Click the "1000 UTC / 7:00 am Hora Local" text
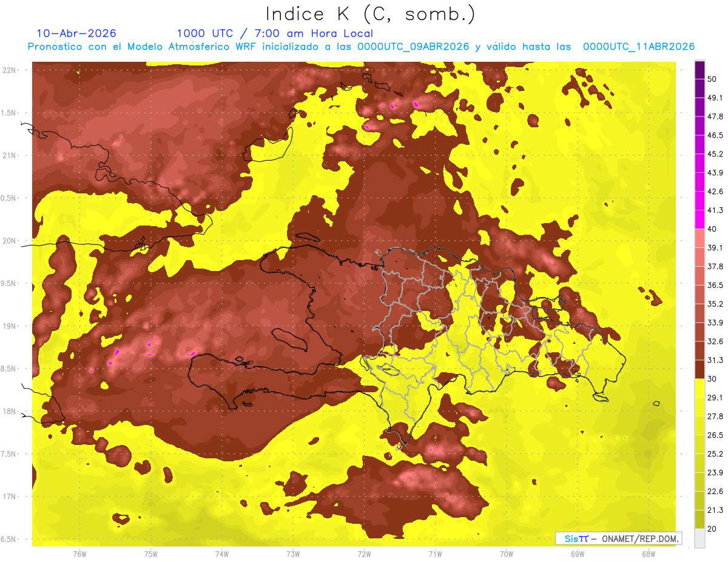The image size is (728, 562). pos(275,33)
